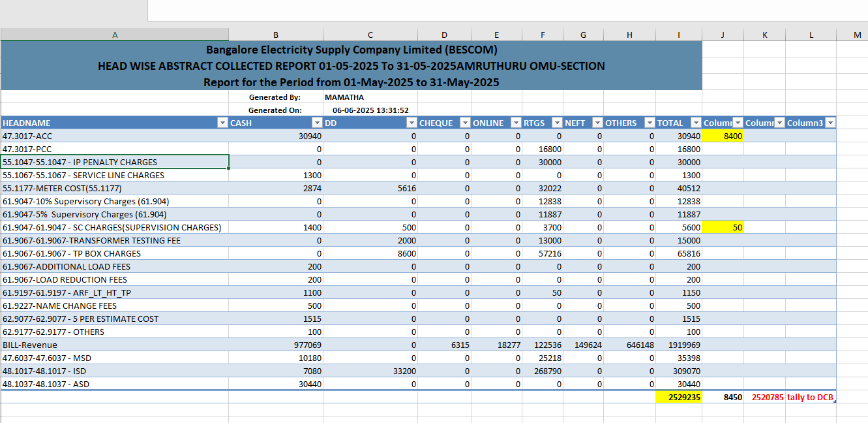This screenshot has width=868, height=423.
Task: Select BILL-Revenue total value 1919969
Action: click(679, 345)
